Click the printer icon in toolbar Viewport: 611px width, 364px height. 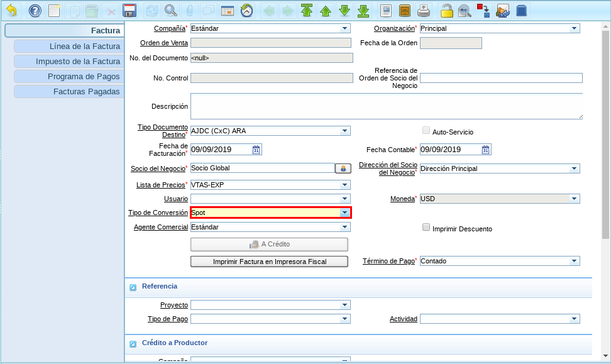point(424,11)
